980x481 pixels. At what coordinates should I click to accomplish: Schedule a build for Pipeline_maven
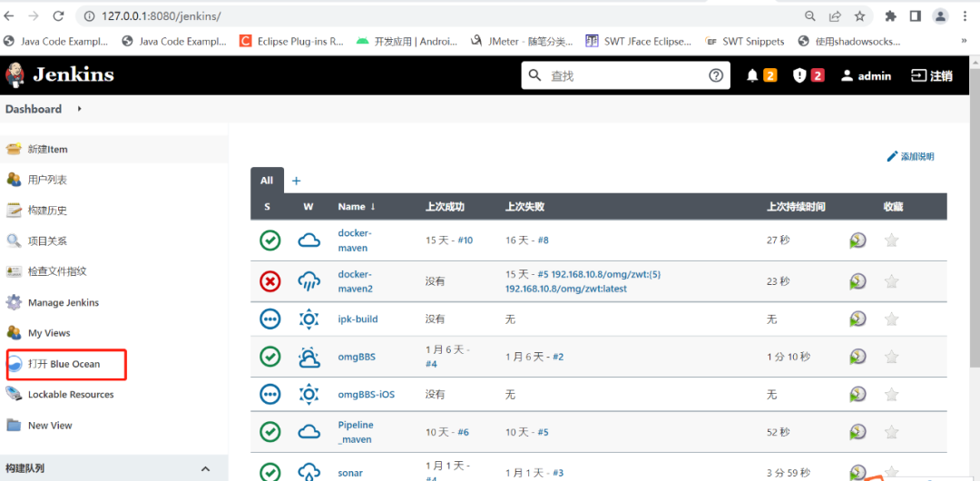pyautogui.click(x=858, y=432)
